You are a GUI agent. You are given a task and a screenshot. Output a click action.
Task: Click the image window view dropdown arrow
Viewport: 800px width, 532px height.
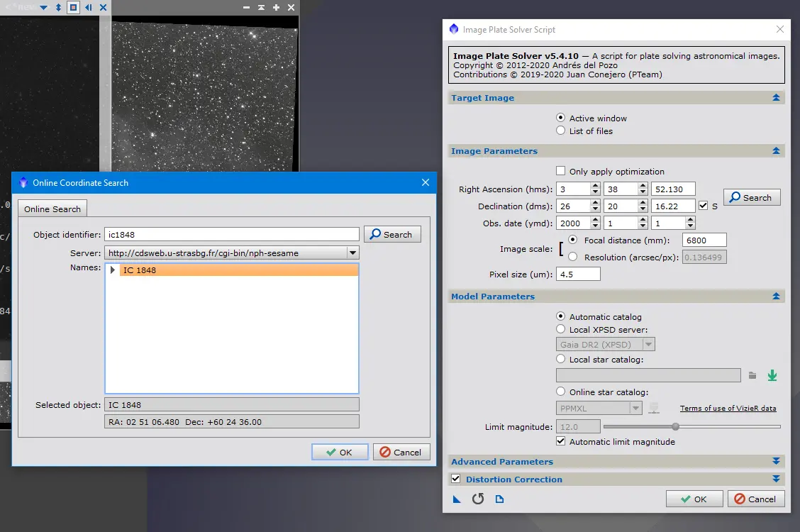43,7
